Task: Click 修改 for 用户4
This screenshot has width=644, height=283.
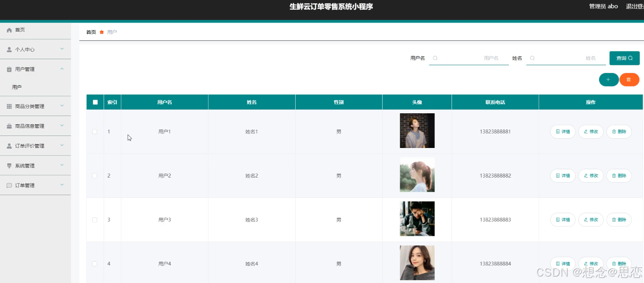Action: (x=591, y=264)
